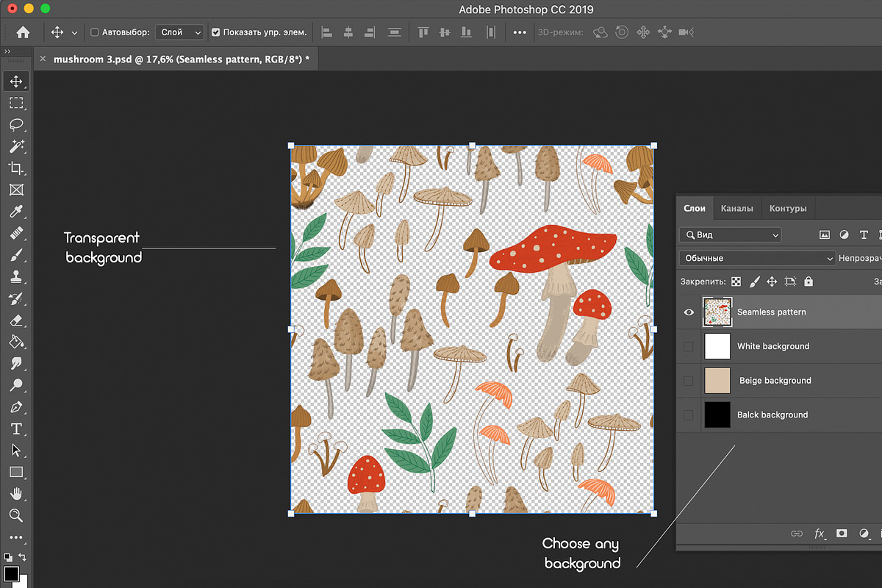Screen dimensions: 882x588
Task: Select the Crop tool
Action: click(16, 168)
